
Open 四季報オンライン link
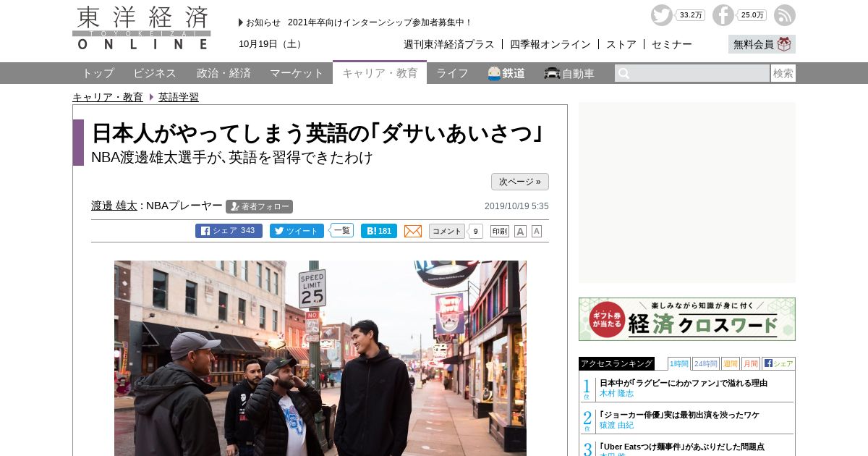pyautogui.click(x=550, y=44)
